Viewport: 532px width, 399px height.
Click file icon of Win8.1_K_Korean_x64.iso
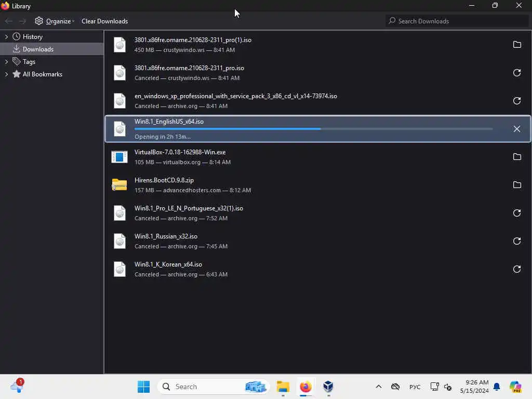119,270
